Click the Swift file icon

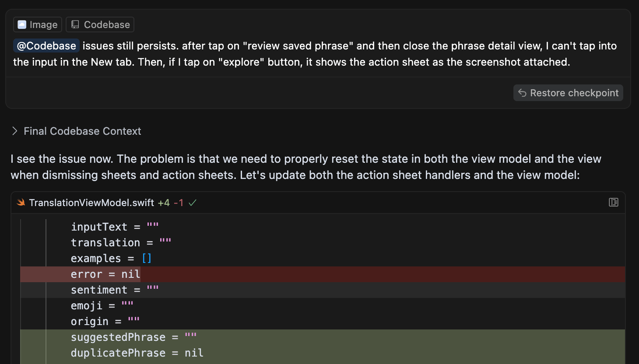[21, 203]
